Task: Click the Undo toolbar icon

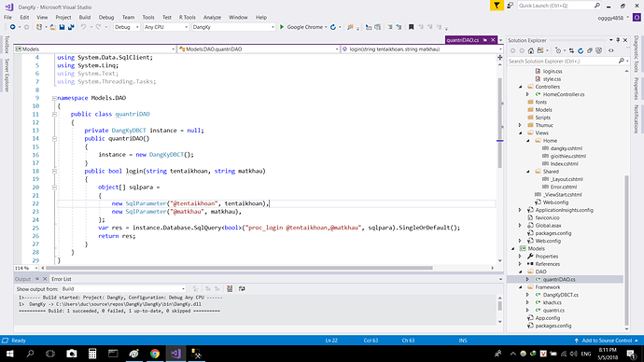Action: 83,27
